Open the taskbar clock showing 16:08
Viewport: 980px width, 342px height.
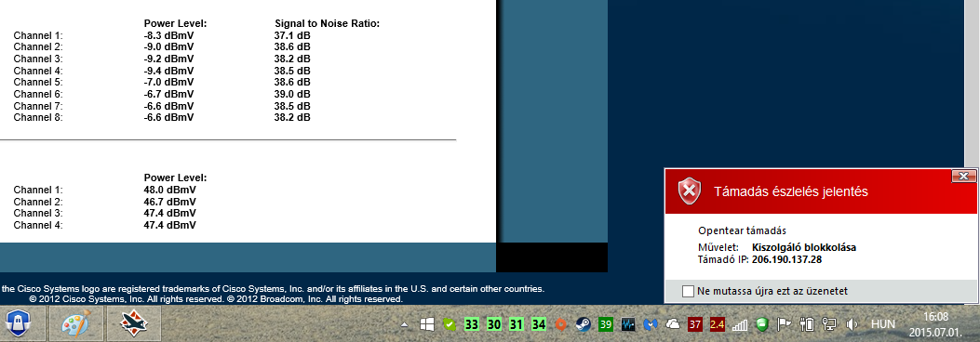click(x=936, y=324)
